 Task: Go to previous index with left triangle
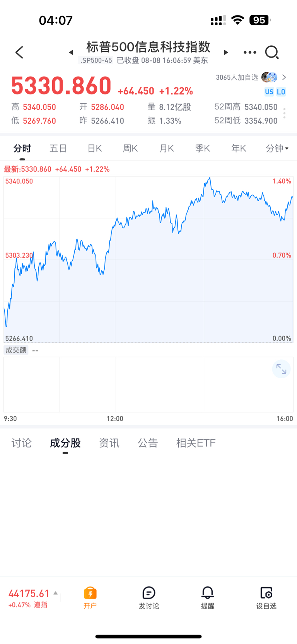click(71, 52)
